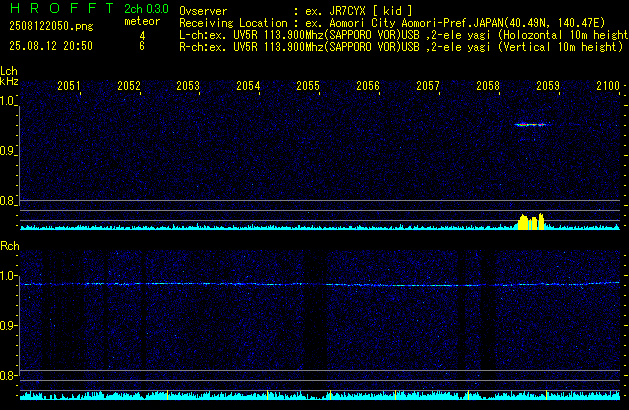This screenshot has height=410, width=629.
Task: Select the 2059 time axis label
Action: pyautogui.click(x=548, y=85)
